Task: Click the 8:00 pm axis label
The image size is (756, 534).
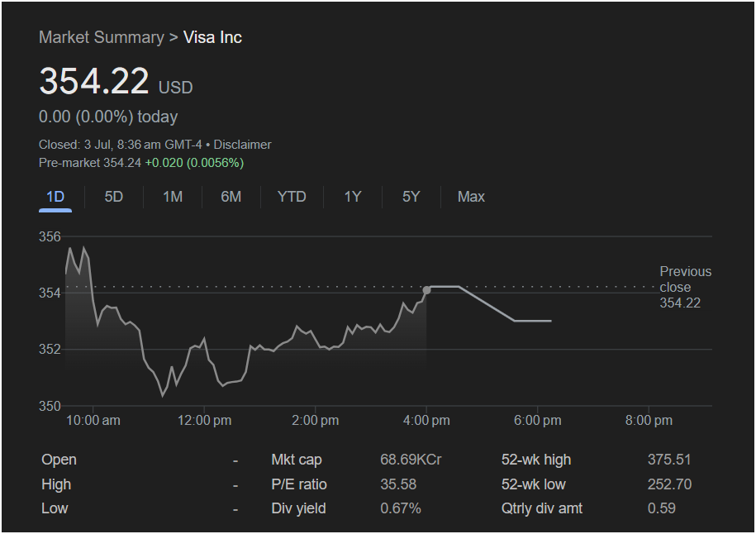Action: [x=649, y=421]
